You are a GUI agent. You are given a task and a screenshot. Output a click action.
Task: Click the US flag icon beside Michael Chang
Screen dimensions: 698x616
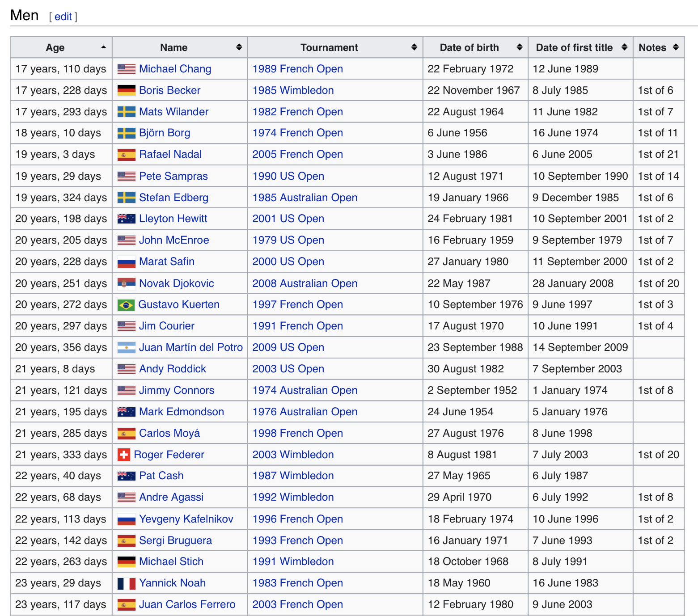(126, 69)
